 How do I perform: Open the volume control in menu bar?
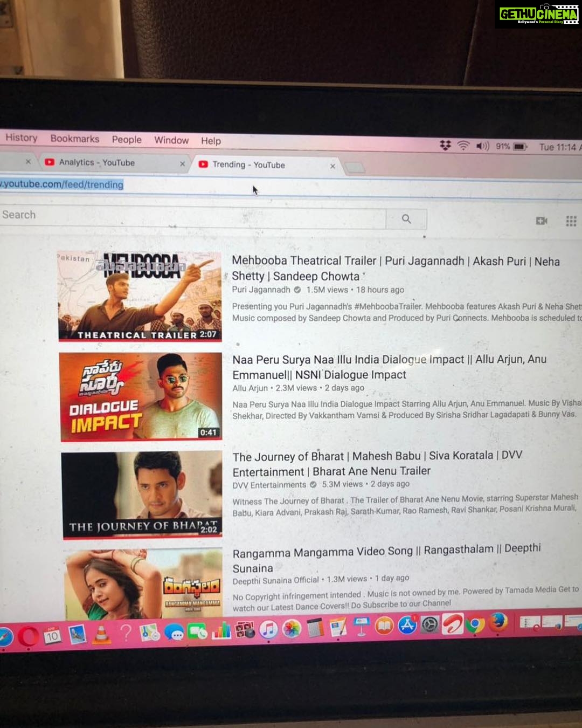click(x=482, y=146)
